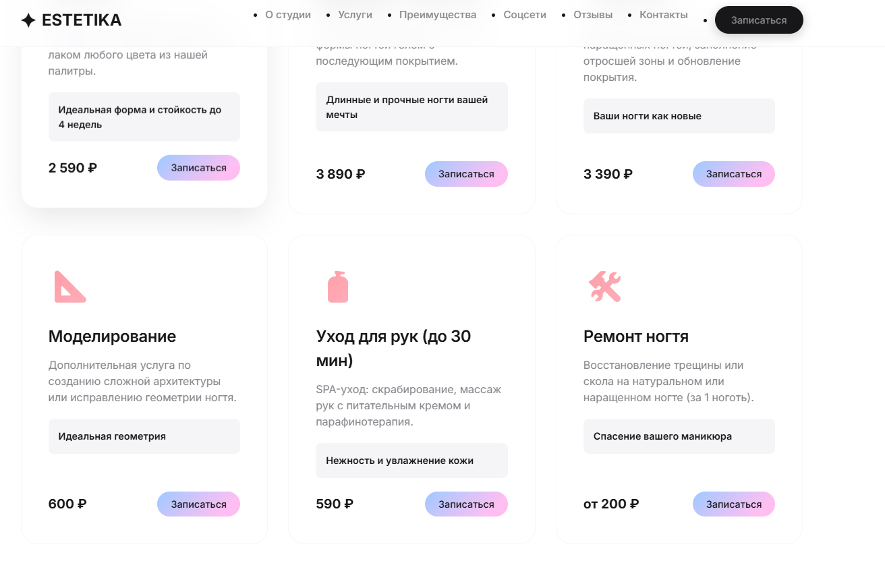Open the Отзывы navigation link
Image resolution: width=885 pixels, height=588 pixels.
(x=593, y=15)
